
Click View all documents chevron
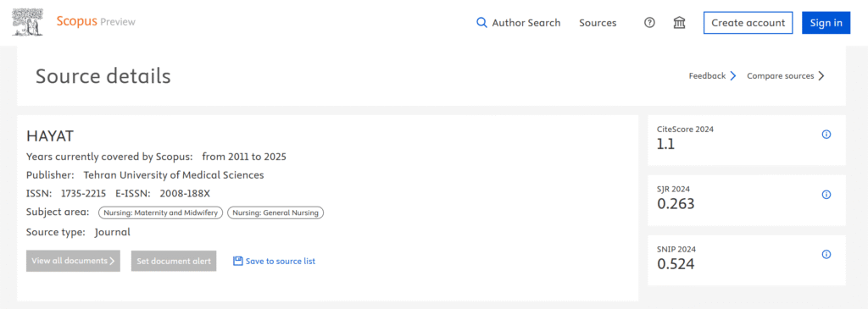(113, 261)
